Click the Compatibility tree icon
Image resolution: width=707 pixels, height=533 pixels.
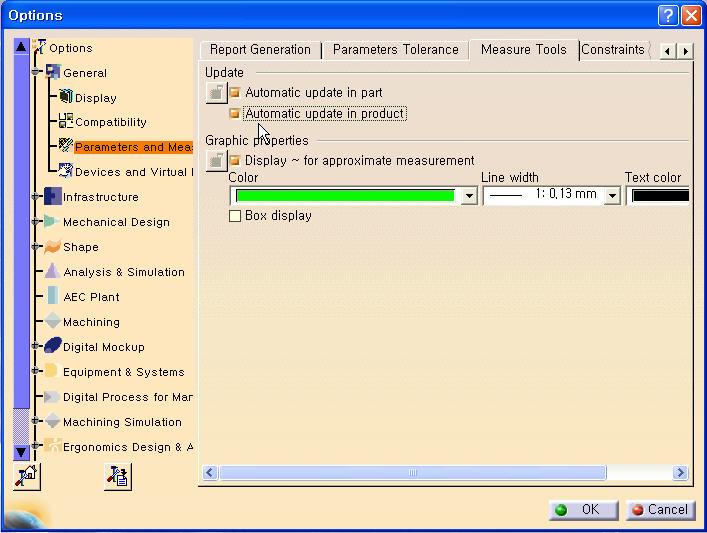[66, 122]
